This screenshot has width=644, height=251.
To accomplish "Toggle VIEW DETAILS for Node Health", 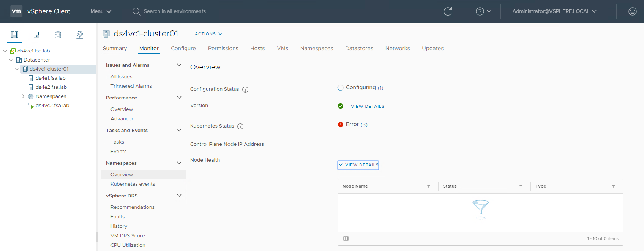I will (358, 165).
